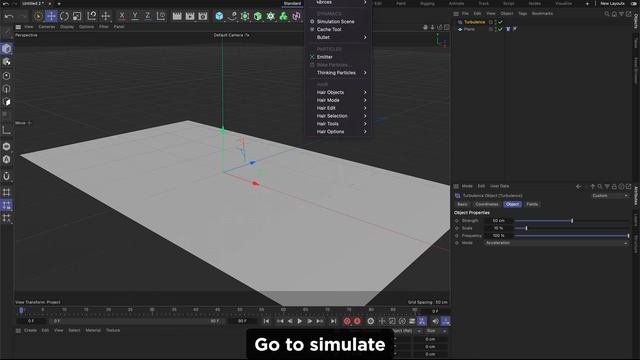This screenshot has width=640, height=360.
Task: Open the purple deformer icon
Action: click(296, 16)
